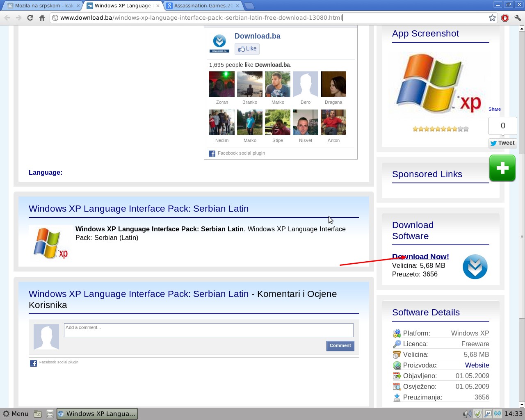Click the page scrollbar down arrow
Screen dimensions: 525x420
[x=522, y=404]
